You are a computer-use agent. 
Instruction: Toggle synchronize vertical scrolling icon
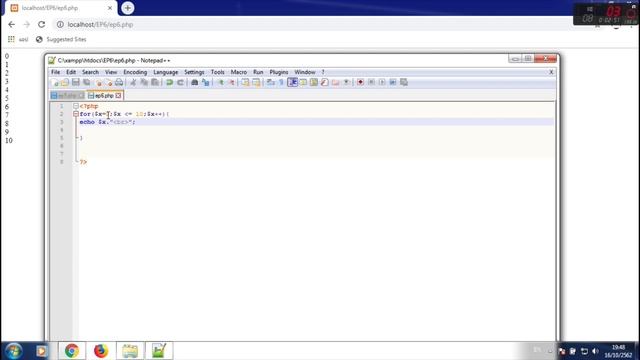coord(245,82)
